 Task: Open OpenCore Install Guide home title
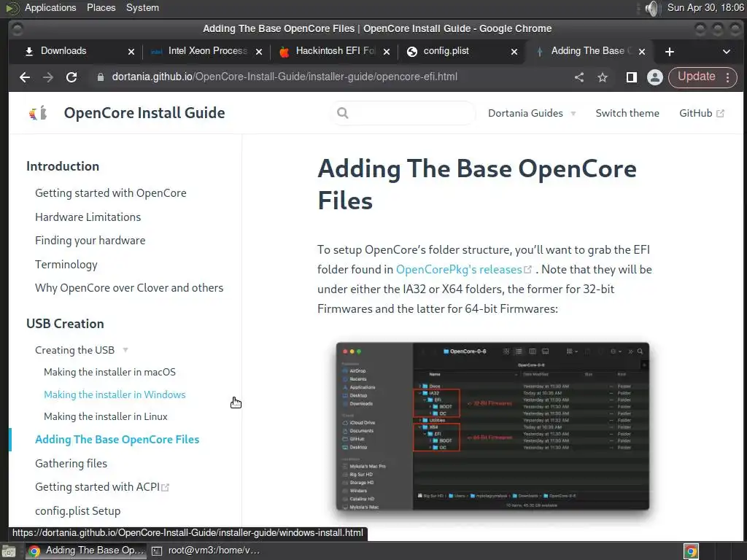144,113
